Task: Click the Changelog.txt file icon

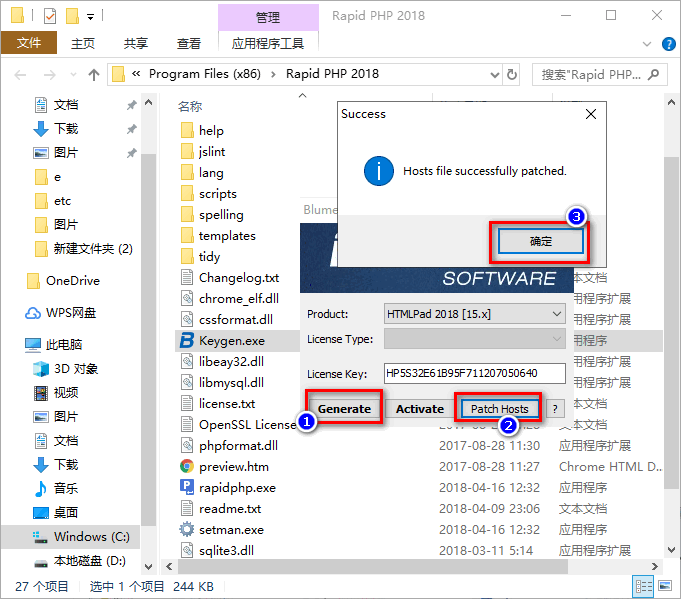Action: pyautogui.click(x=187, y=277)
